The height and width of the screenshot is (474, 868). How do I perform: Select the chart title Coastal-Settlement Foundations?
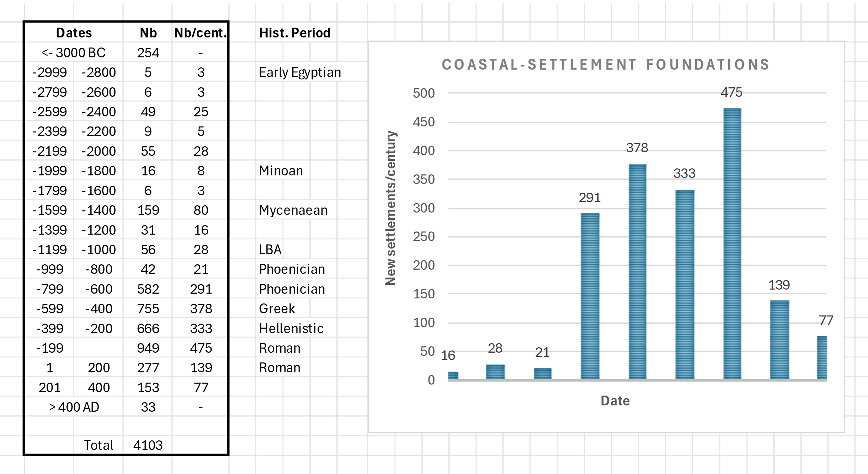click(605, 64)
